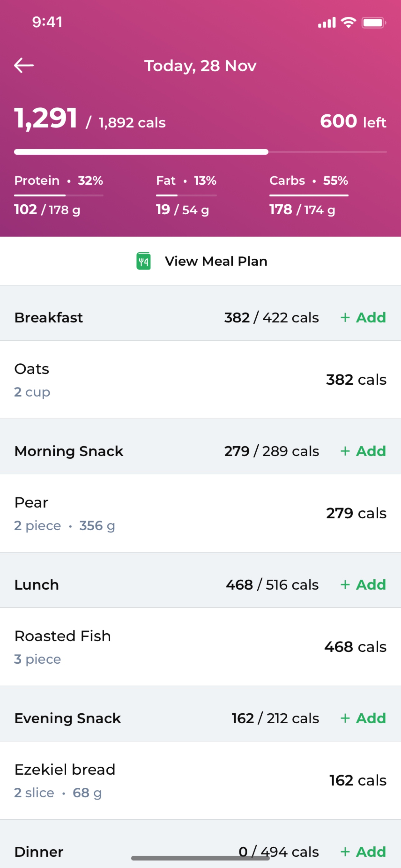
Task: Tap the Protein macro bar
Action: pyautogui.click(x=59, y=195)
